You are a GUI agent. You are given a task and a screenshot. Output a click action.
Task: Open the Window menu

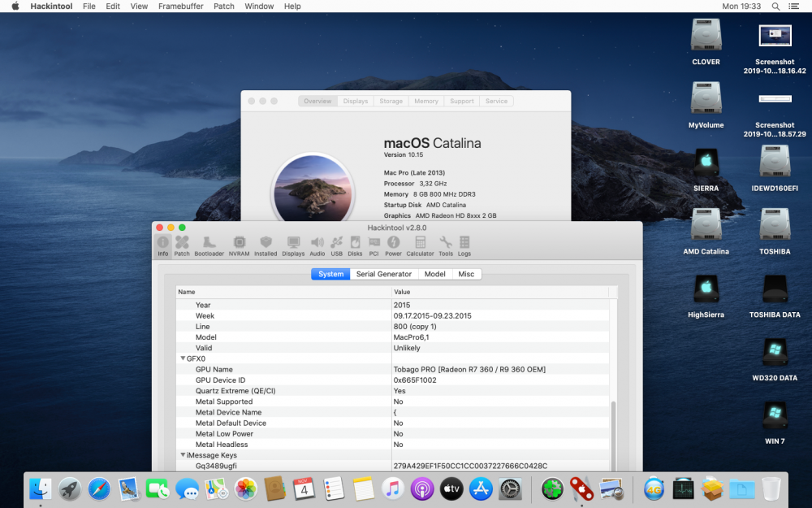click(x=259, y=7)
